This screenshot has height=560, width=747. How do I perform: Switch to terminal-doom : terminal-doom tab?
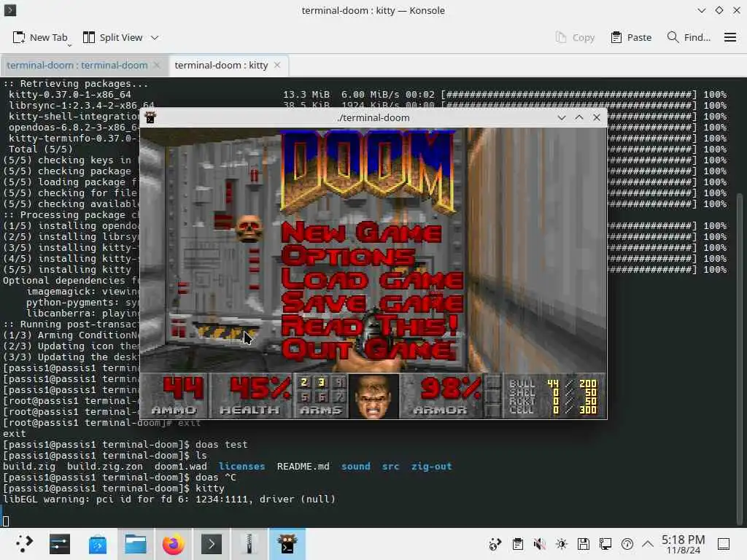pos(77,65)
